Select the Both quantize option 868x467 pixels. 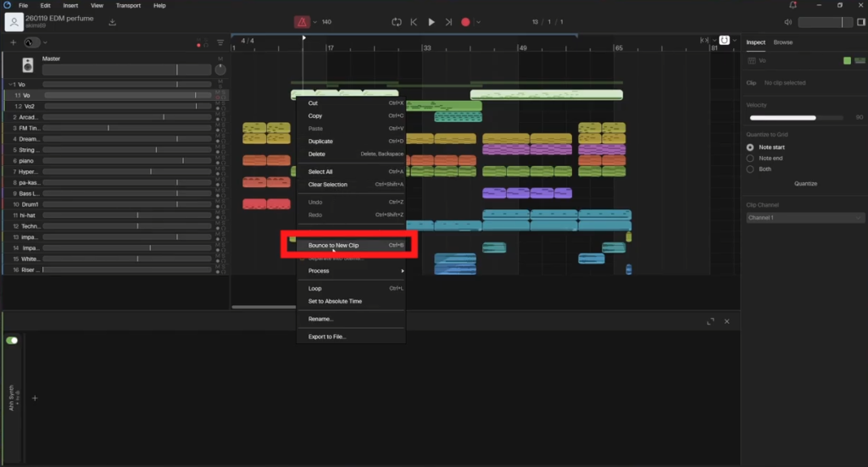[x=750, y=169]
